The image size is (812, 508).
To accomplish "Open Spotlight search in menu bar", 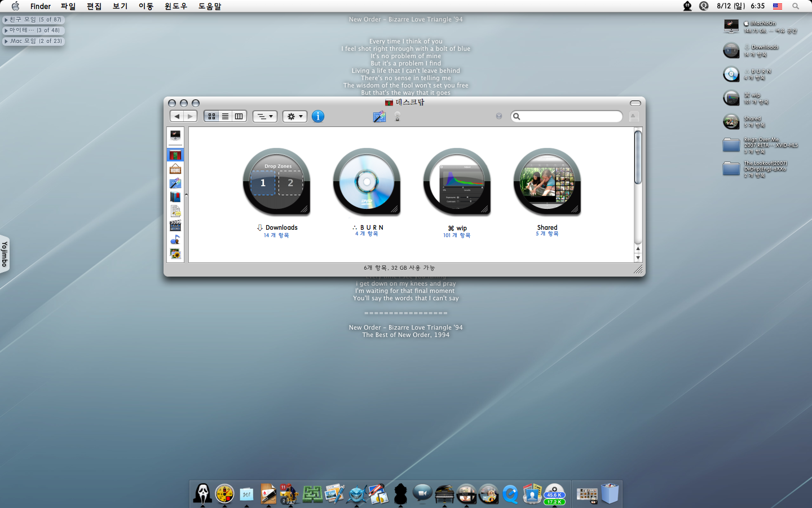I will (x=796, y=6).
